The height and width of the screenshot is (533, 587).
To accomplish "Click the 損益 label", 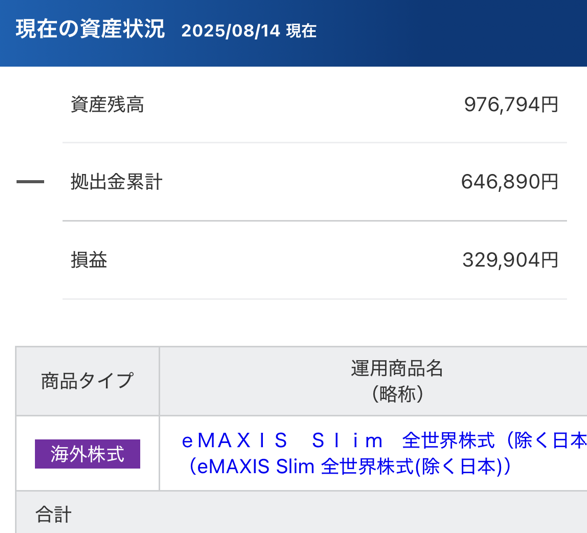I will [x=89, y=260].
